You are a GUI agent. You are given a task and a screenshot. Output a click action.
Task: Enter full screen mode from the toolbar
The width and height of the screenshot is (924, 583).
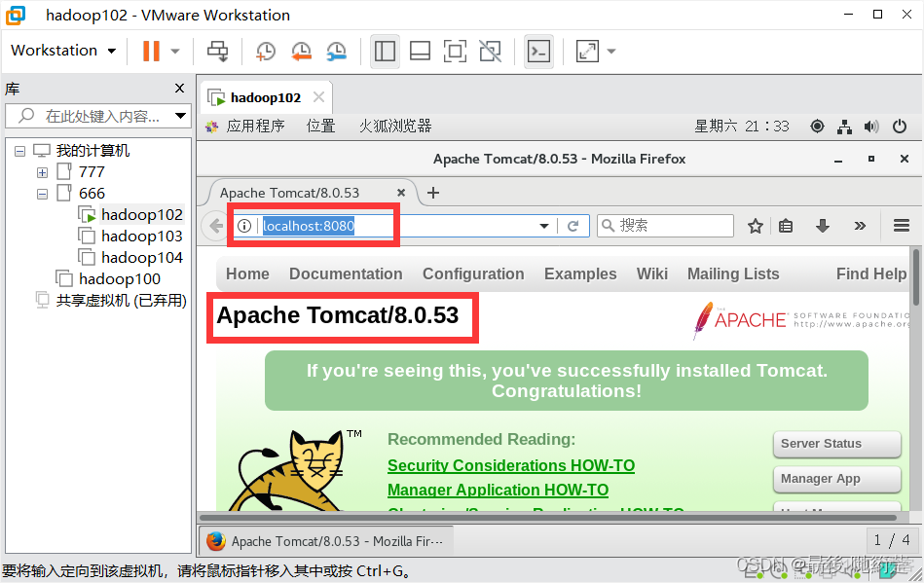pos(455,51)
